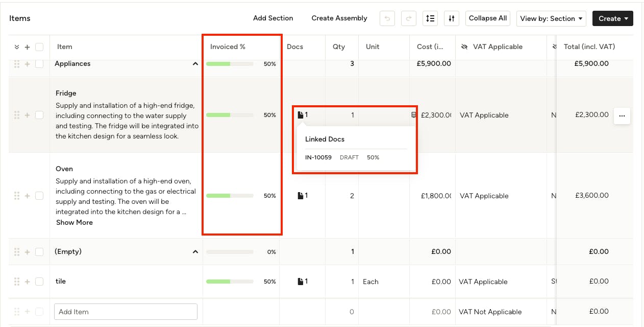
Task: Click the plus icon in table header
Action: coord(28,47)
